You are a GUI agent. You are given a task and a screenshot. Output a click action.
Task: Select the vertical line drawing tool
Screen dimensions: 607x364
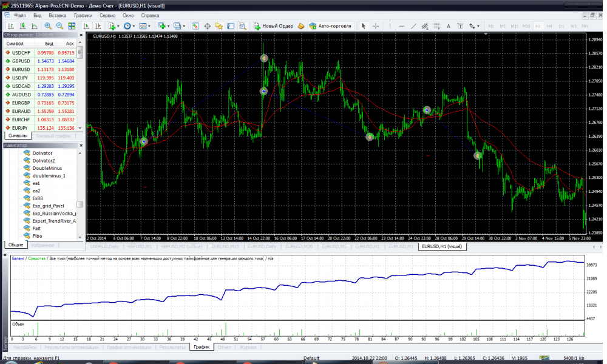click(x=390, y=26)
